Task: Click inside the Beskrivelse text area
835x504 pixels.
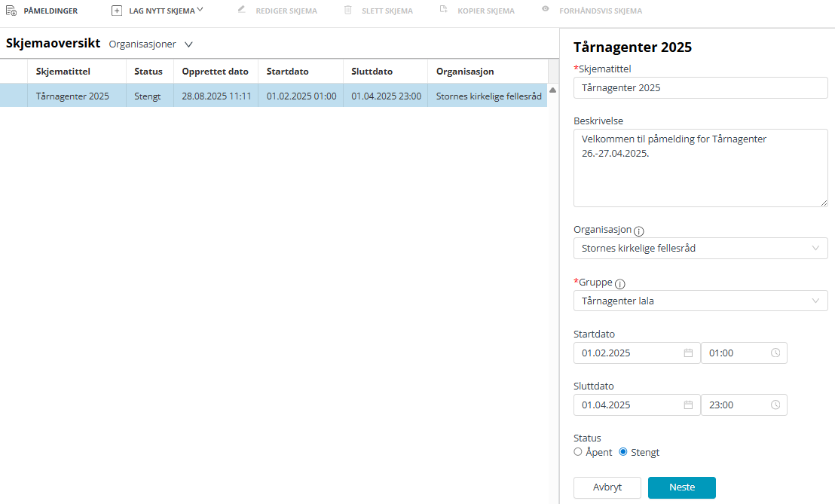Action: [x=700, y=169]
